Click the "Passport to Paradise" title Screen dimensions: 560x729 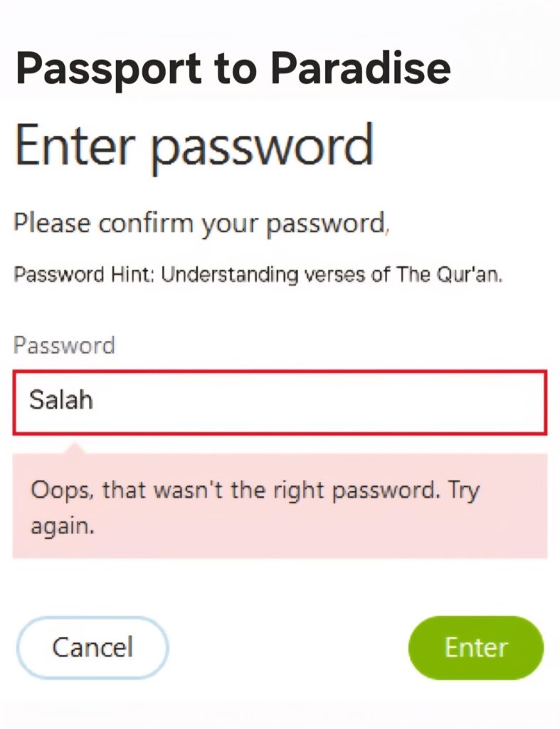233,69
